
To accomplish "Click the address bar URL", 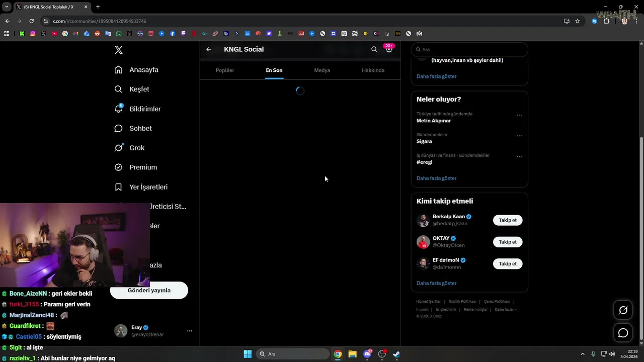I will [99, 21].
